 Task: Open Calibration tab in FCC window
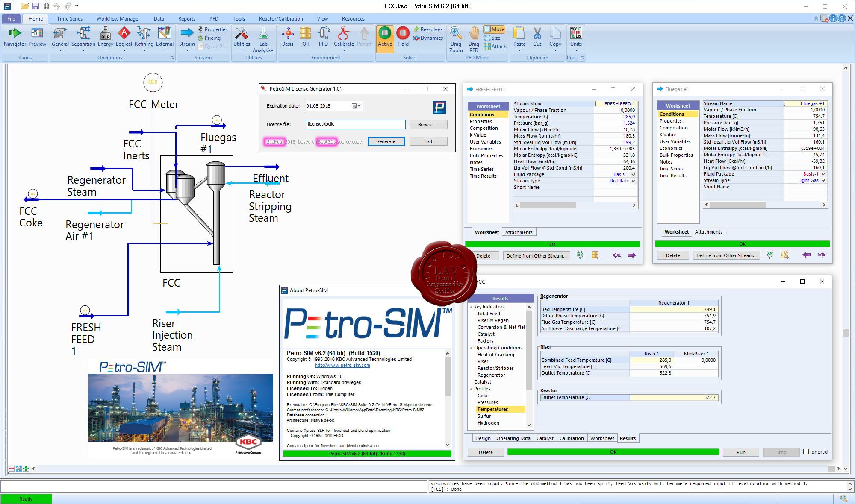pyautogui.click(x=572, y=438)
